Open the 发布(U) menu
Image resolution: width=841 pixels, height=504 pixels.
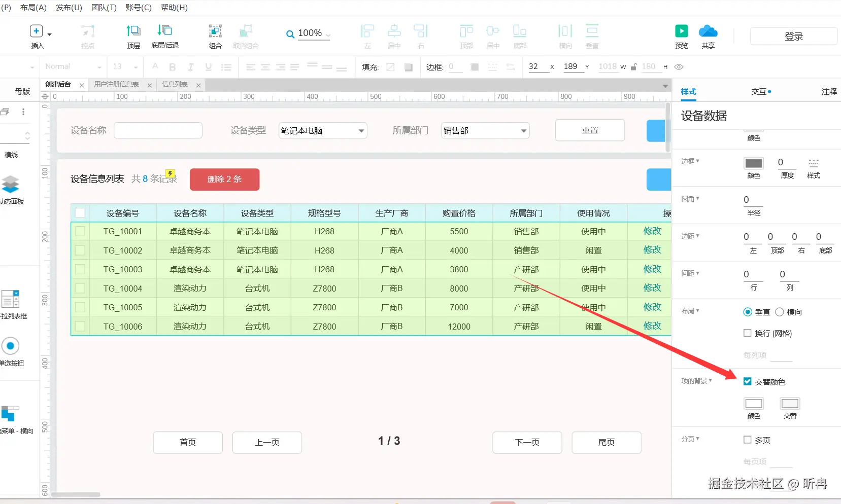pyautogui.click(x=69, y=8)
